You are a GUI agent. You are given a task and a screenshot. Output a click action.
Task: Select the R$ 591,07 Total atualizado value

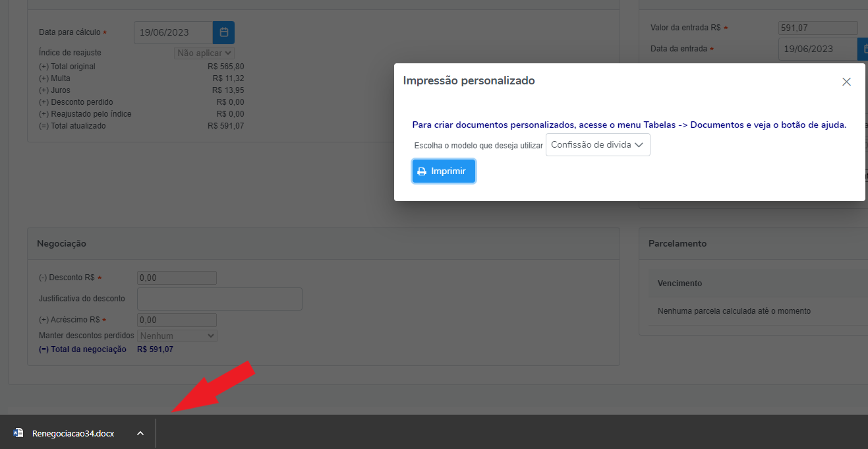[x=225, y=126]
